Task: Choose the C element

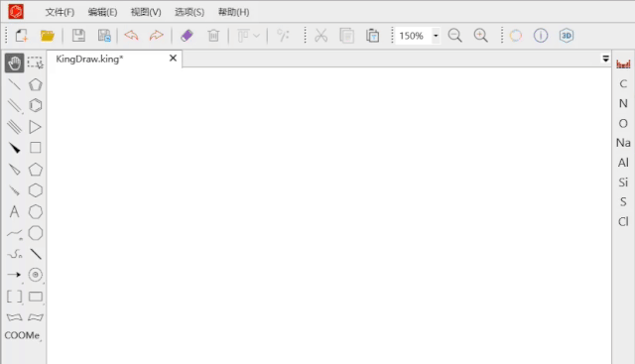Action: (x=623, y=84)
